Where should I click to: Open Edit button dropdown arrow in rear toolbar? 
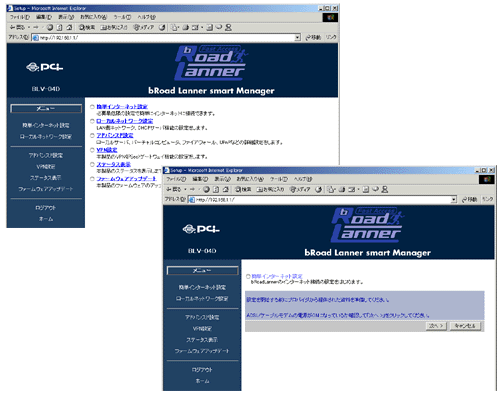pyautogui.click(x=202, y=27)
